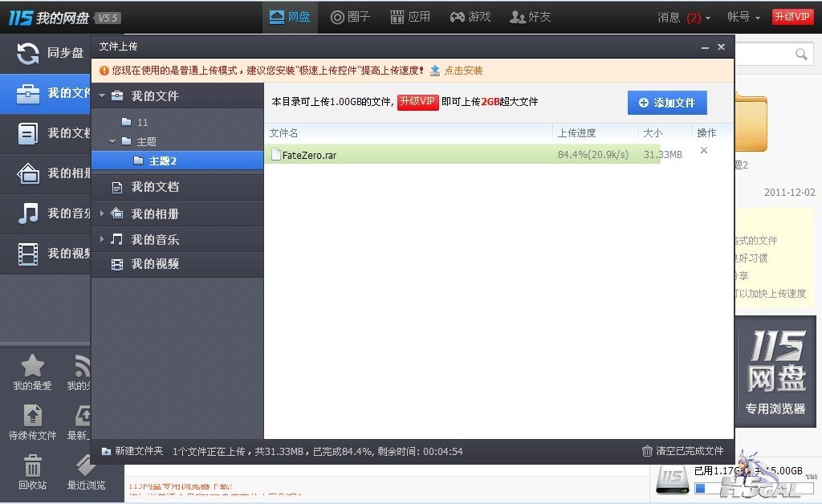Viewport: 822px width, 504px height.
Task: Click the 点击安装 install link
Action: point(463,71)
